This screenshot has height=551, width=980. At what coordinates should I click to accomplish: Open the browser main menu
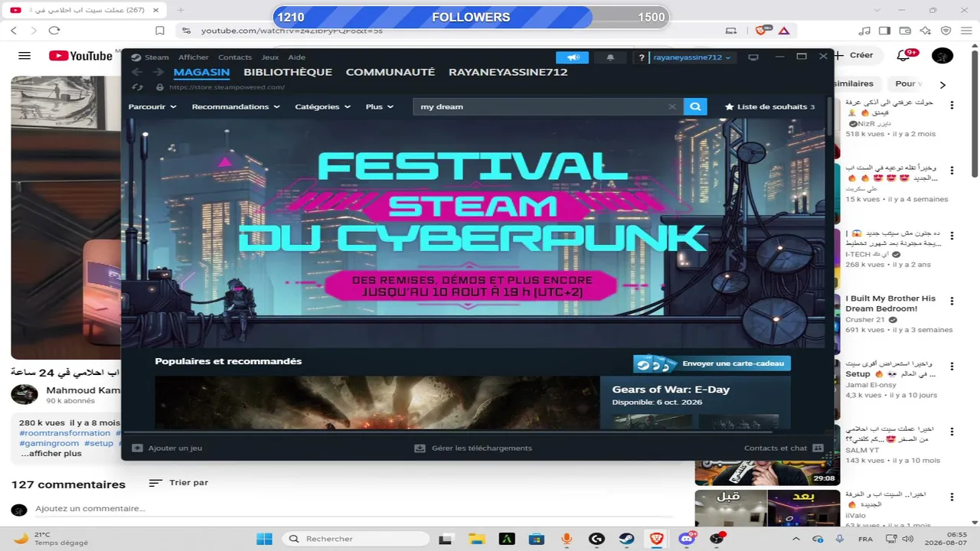pos(966,31)
